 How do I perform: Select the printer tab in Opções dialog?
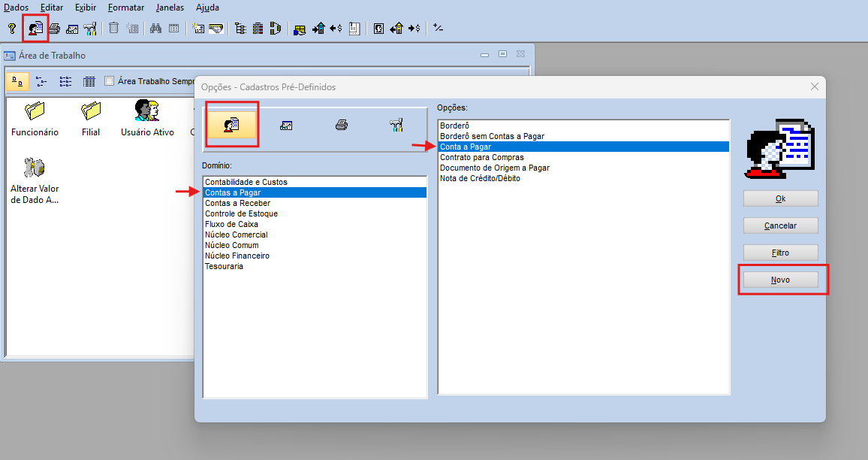point(342,126)
